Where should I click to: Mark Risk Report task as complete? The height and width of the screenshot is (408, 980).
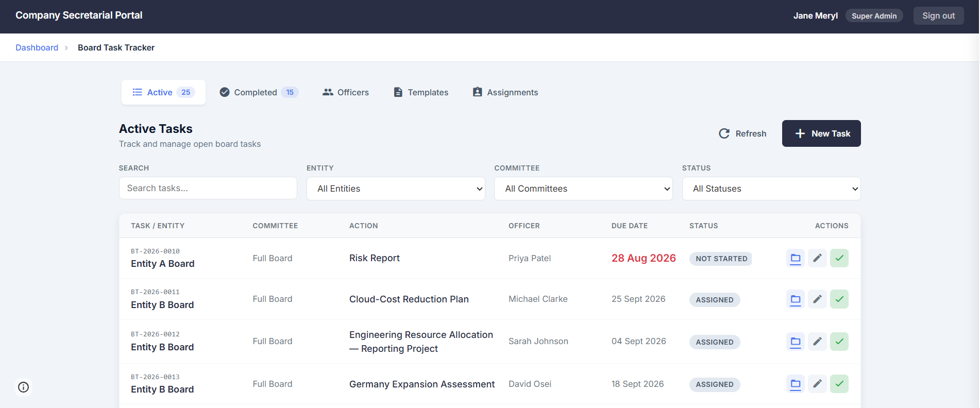click(x=839, y=258)
